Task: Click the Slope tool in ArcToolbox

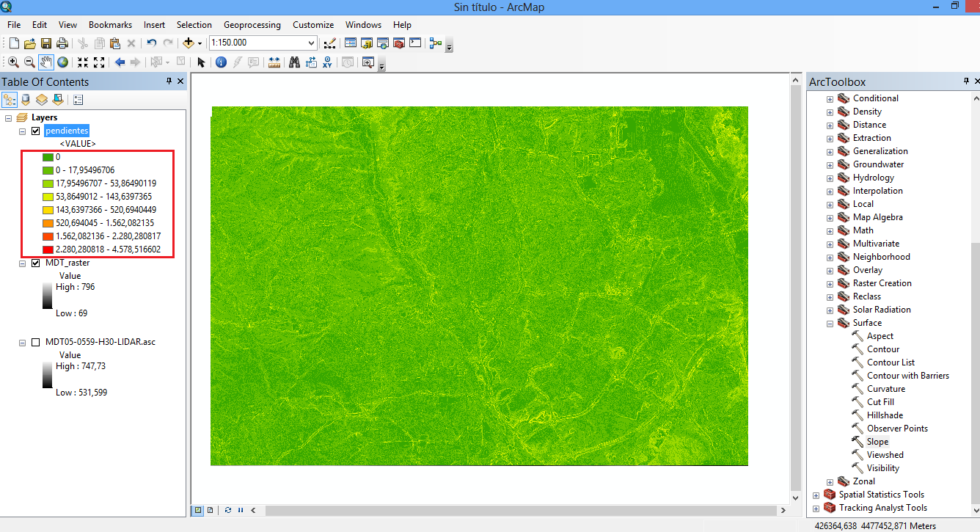Action: pyautogui.click(x=877, y=442)
